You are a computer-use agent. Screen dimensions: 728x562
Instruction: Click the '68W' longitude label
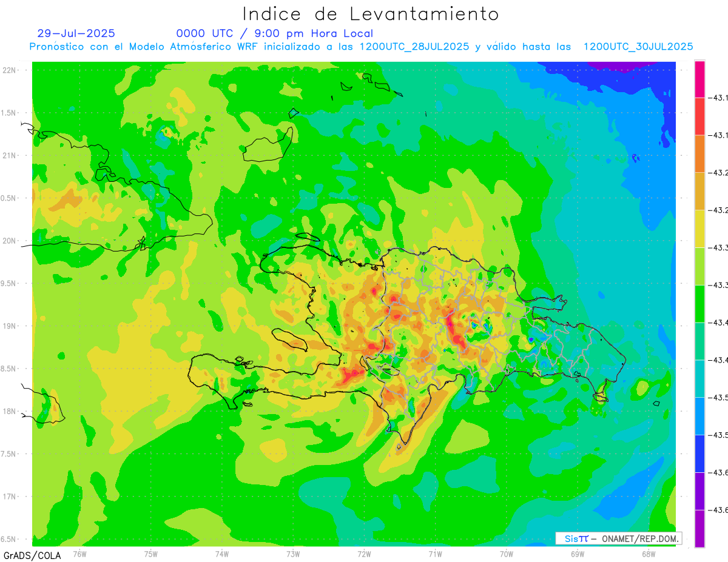649,554
